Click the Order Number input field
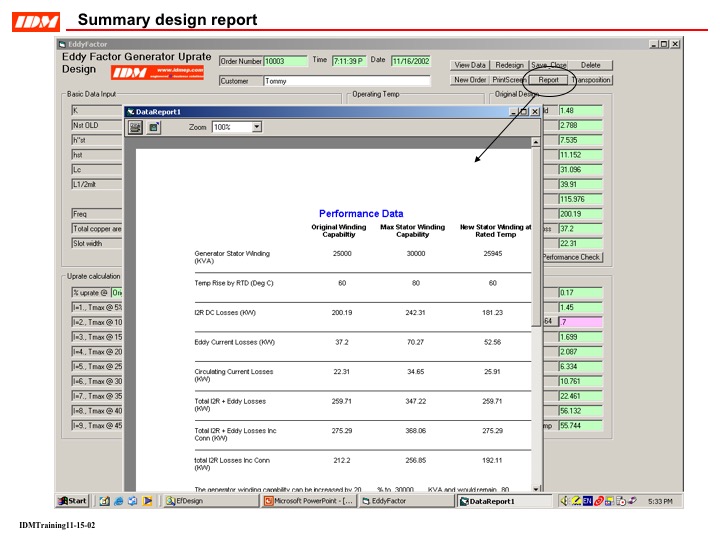Screen dimensions: 720x540 point(285,61)
